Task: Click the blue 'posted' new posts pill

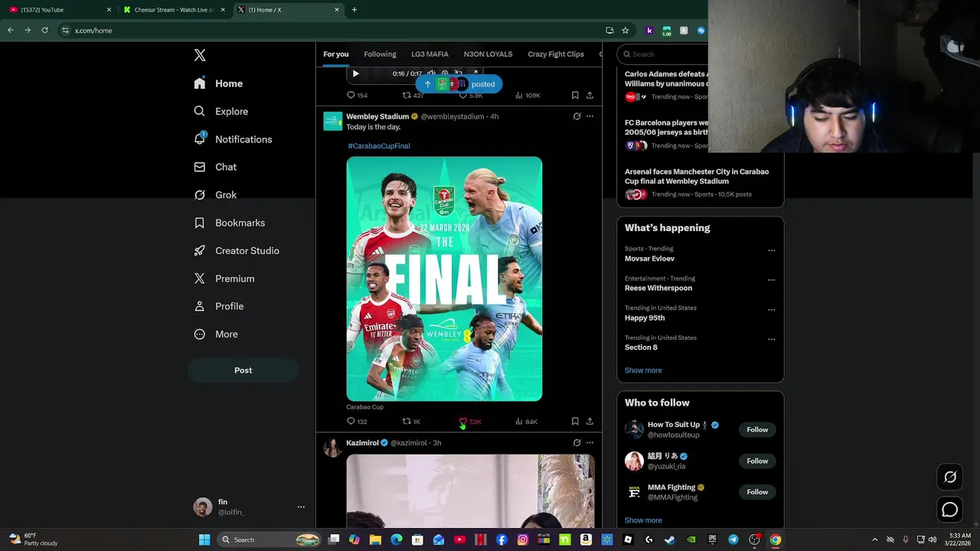Action: tap(459, 84)
